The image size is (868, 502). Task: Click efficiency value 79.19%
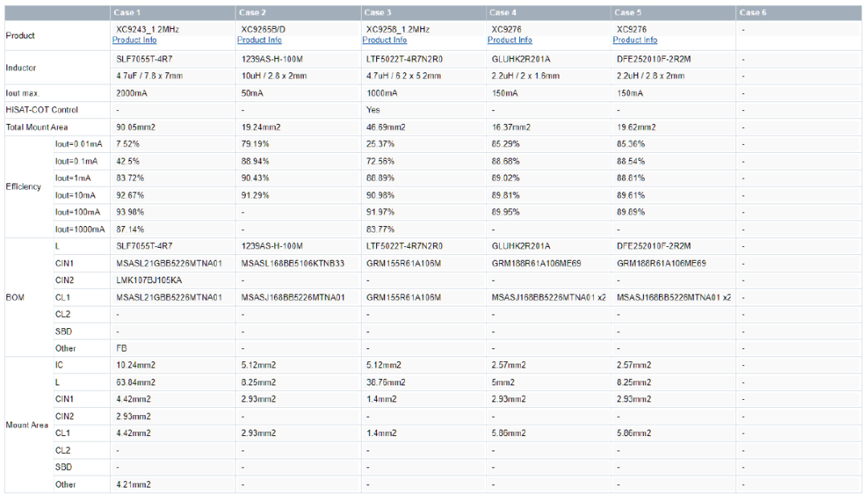(x=256, y=144)
